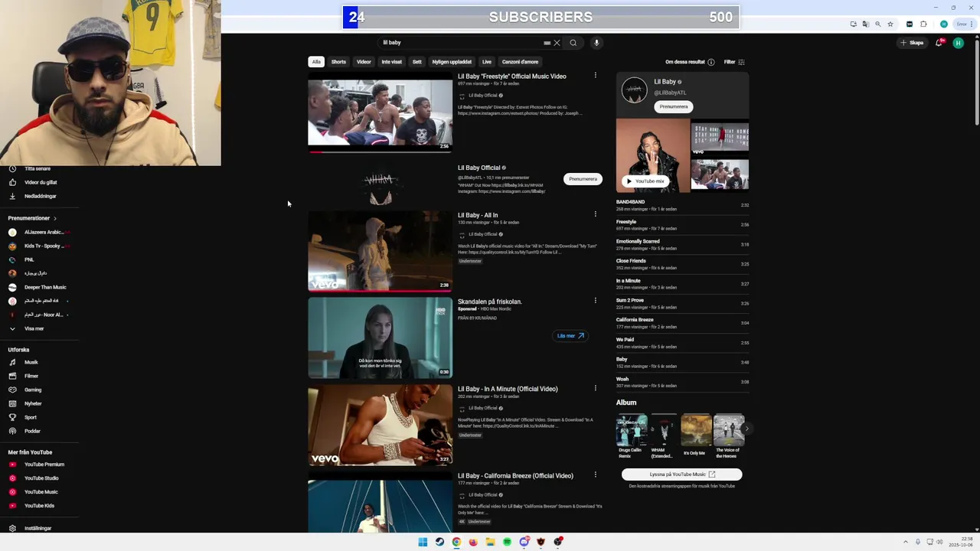The width and height of the screenshot is (980, 551).
Task: Bookmark this page with the star icon
Action: pos(890,24)
